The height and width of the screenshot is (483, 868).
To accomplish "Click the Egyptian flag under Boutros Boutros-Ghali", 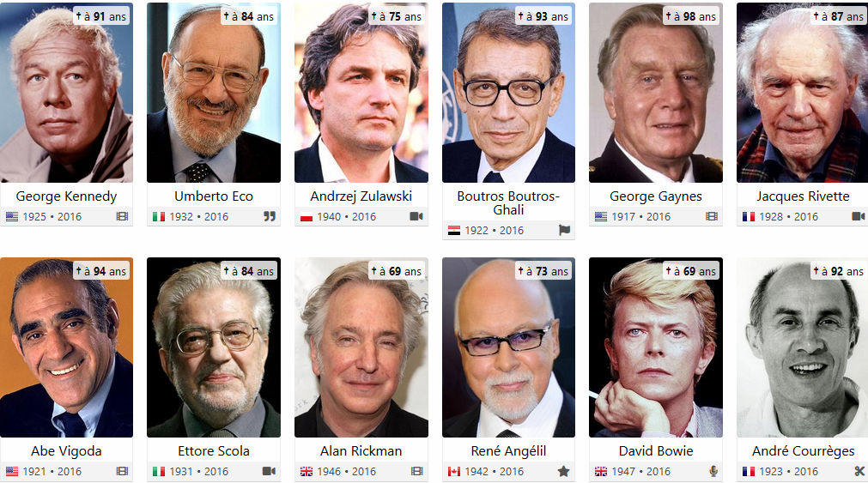I will pyautogui.click(x=454, y=231).
